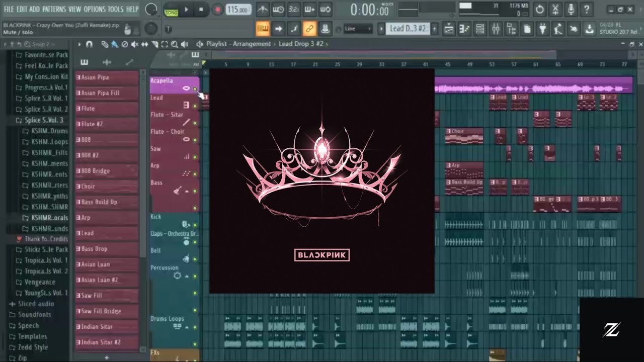Select the playlist slip tool arrows
The image size is (644, 362).
(145, 44)
